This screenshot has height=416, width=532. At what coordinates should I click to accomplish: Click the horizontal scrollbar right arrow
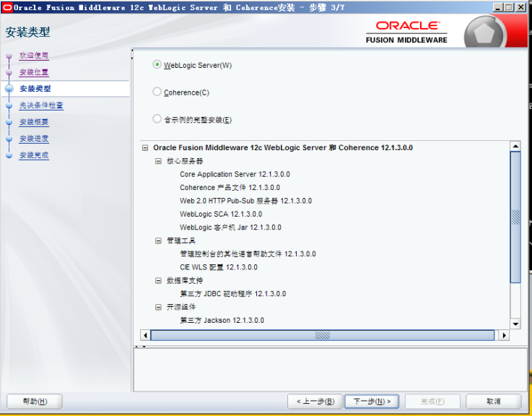tap(502, 335)
